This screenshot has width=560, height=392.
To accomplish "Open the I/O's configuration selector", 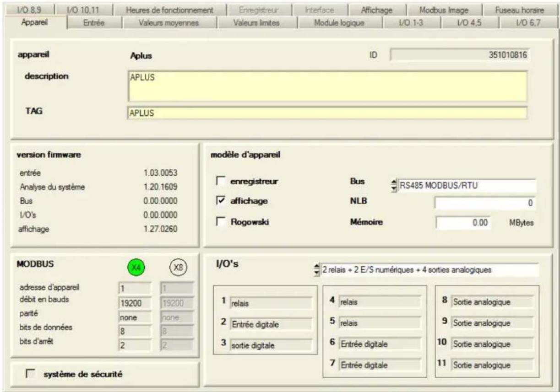I will point(429,270).
